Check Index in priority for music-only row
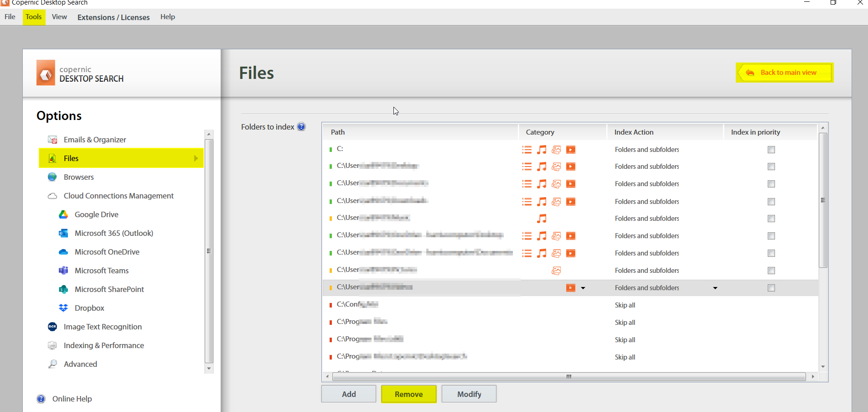868x412 pixels. click(x=771, y=219)
